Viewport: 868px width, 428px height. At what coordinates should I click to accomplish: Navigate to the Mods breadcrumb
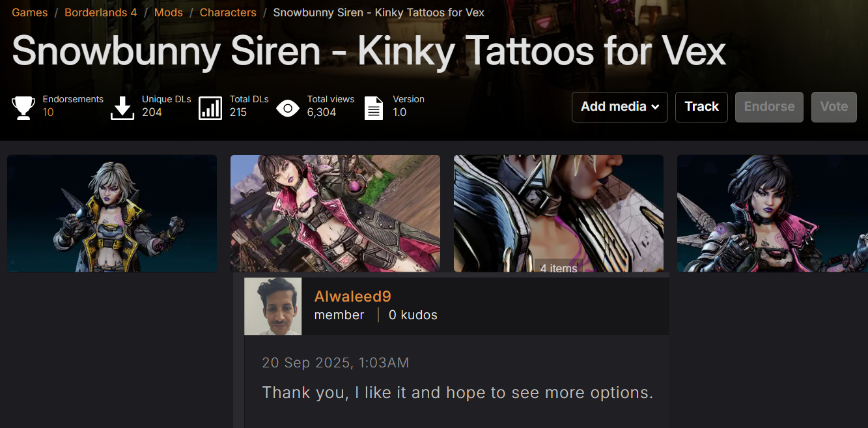coord(169,12)
